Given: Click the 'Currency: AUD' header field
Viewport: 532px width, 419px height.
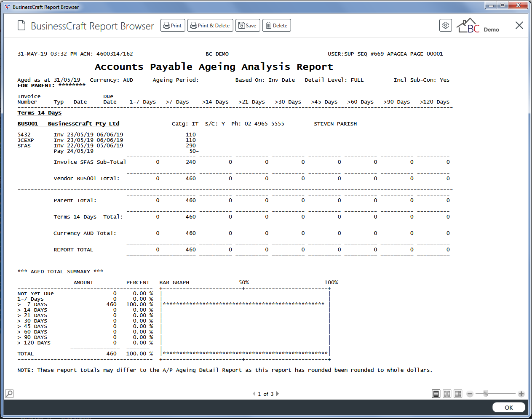Looking at the screenshot, I should tap(112, 80).
